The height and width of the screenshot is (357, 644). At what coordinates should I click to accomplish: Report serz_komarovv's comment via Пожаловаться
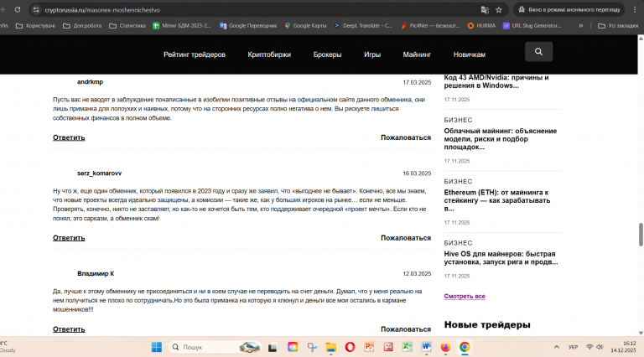(406, 238)
